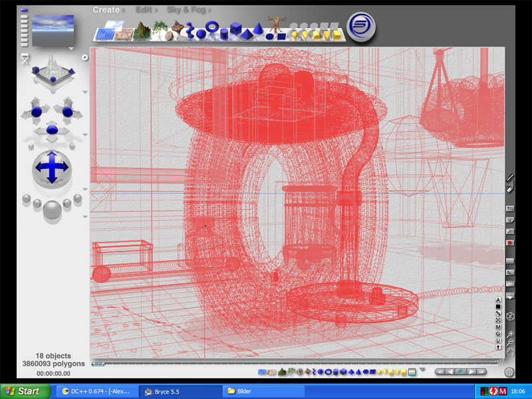Image resolution: width=532 pixels, height=399 pixels.
Task: Create a torus primitive
Action: (x=212, y=28)
